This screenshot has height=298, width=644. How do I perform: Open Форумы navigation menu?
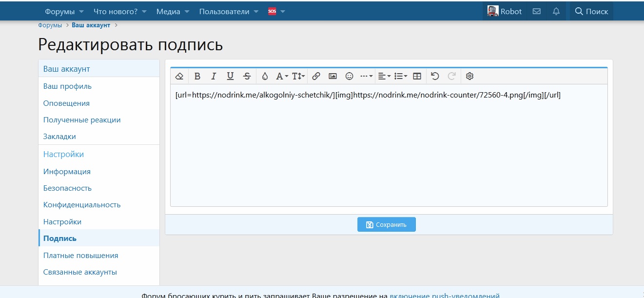(59, 11)
